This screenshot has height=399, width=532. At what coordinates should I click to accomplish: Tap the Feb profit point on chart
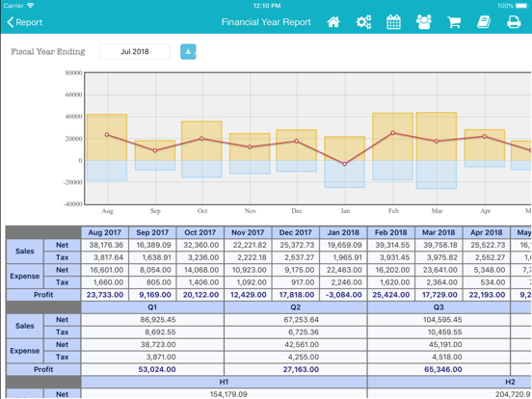(393, 133)
